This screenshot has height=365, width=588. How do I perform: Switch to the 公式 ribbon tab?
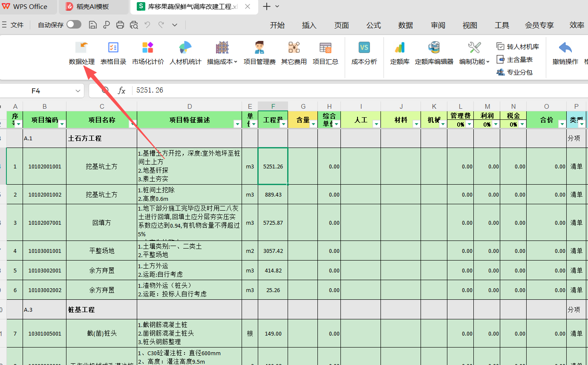pyautogui.click(x=374, y=25)
